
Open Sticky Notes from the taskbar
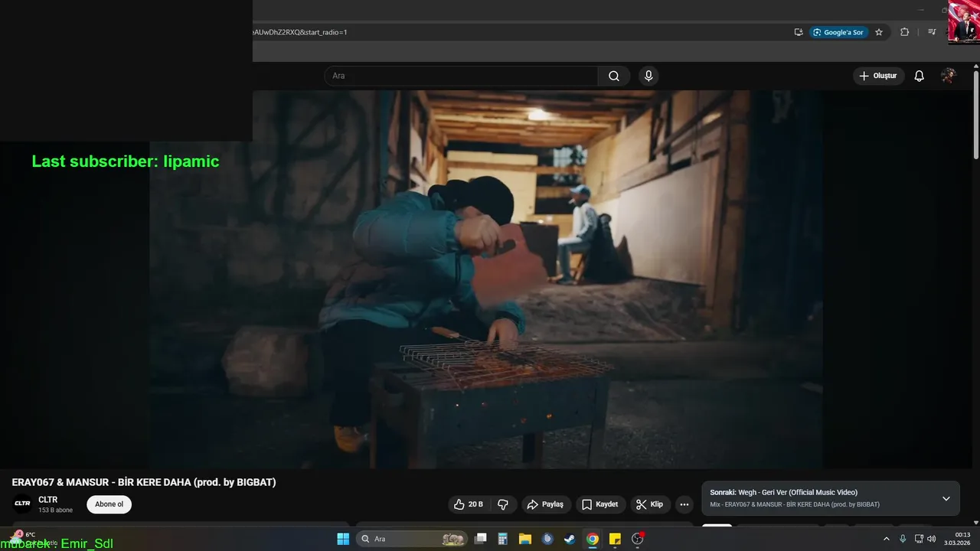click(x=615, y=539)
